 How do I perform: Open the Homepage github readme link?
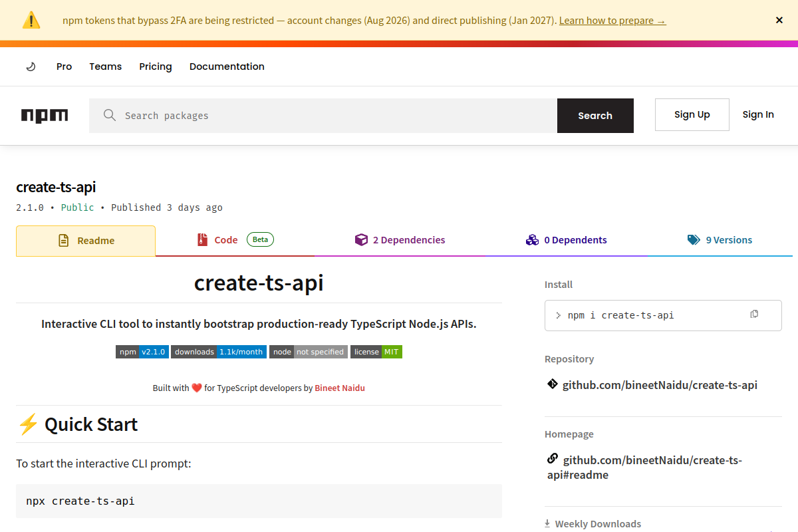pos(644,467)
